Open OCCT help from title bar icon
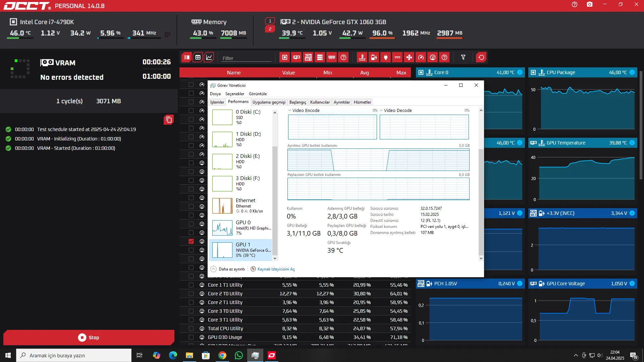The image size is (644, 362). coord(575,4)
